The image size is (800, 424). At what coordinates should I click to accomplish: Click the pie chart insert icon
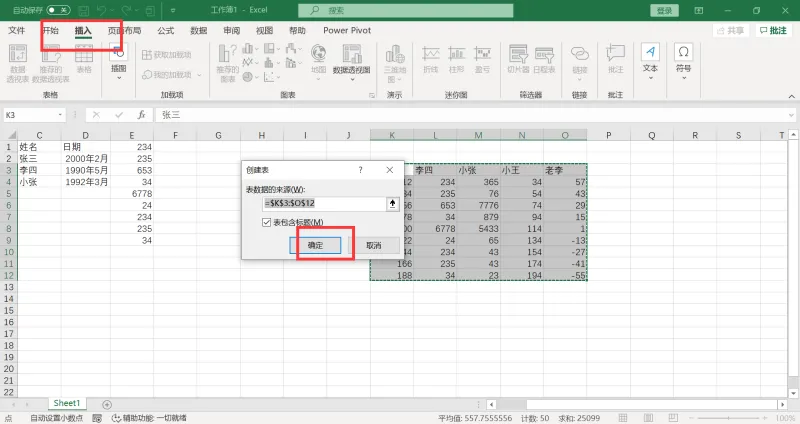click(x=248, y=77)
